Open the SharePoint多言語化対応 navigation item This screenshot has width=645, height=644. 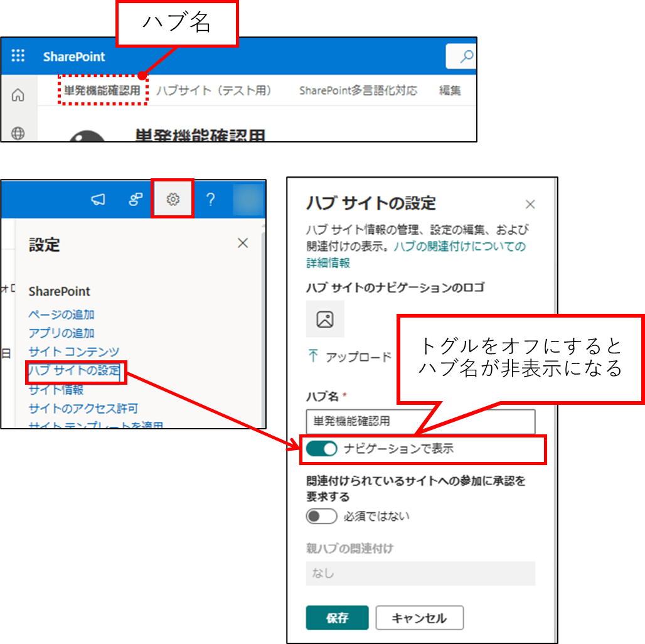(358, 91)
